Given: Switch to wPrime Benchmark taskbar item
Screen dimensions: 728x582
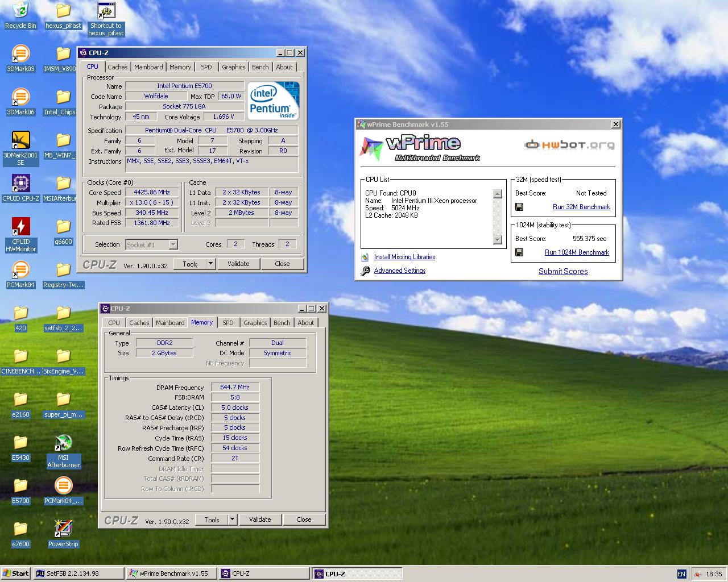Looking at the screenshot, I should point(171,573).
